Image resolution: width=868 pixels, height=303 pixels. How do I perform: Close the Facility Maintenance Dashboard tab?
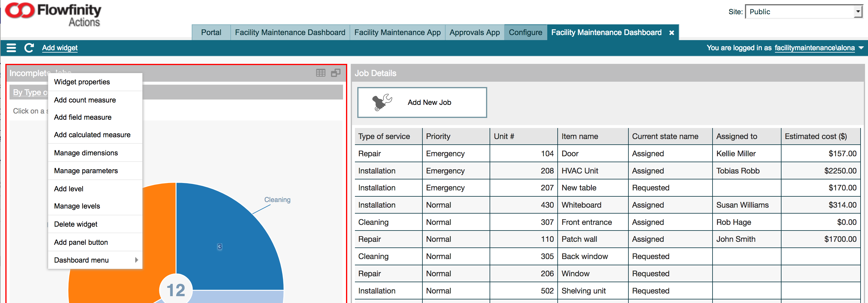click(671, 33)
